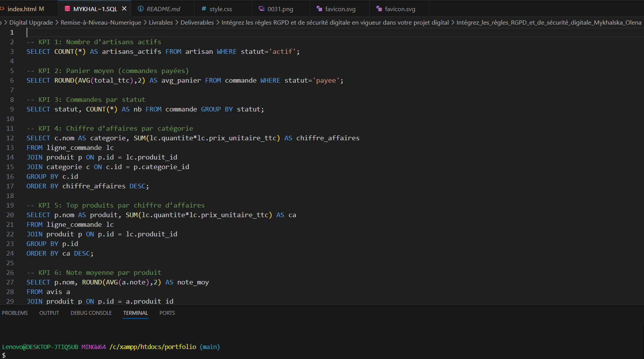The image size is (644, 359).
Task: Close the MYKHAL~1.SQL tab
Action: (124, 8)
